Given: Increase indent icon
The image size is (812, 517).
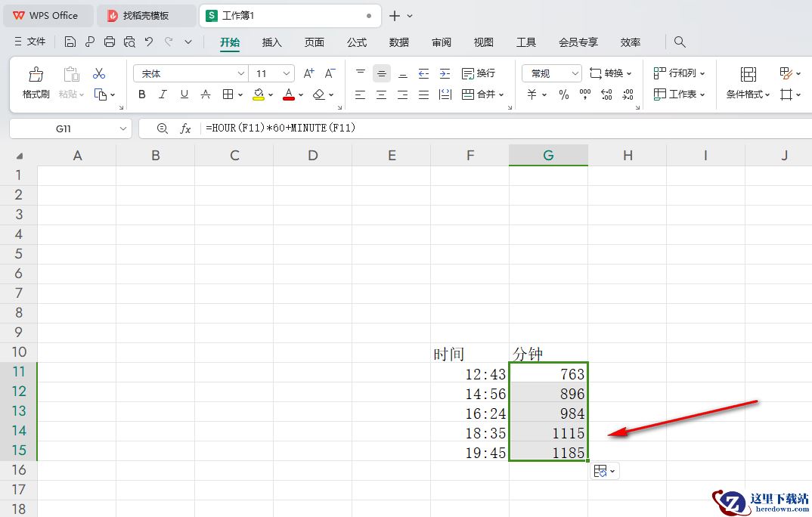Looking at the screenshot, I should 445,73.
